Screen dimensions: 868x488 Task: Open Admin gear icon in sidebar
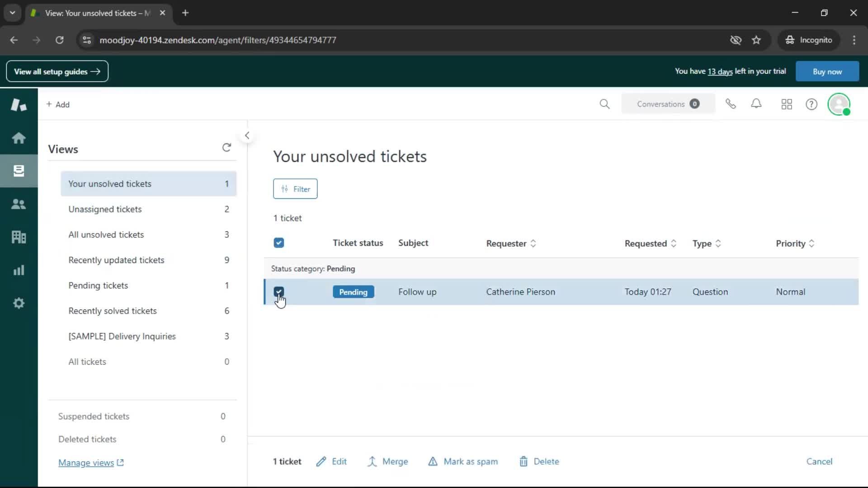[x=19, y=303]
